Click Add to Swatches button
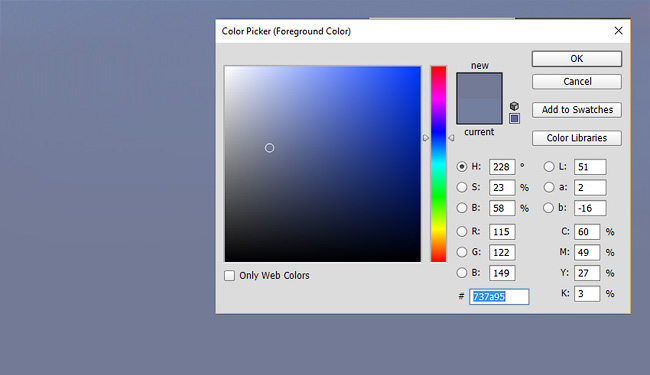 577,110
